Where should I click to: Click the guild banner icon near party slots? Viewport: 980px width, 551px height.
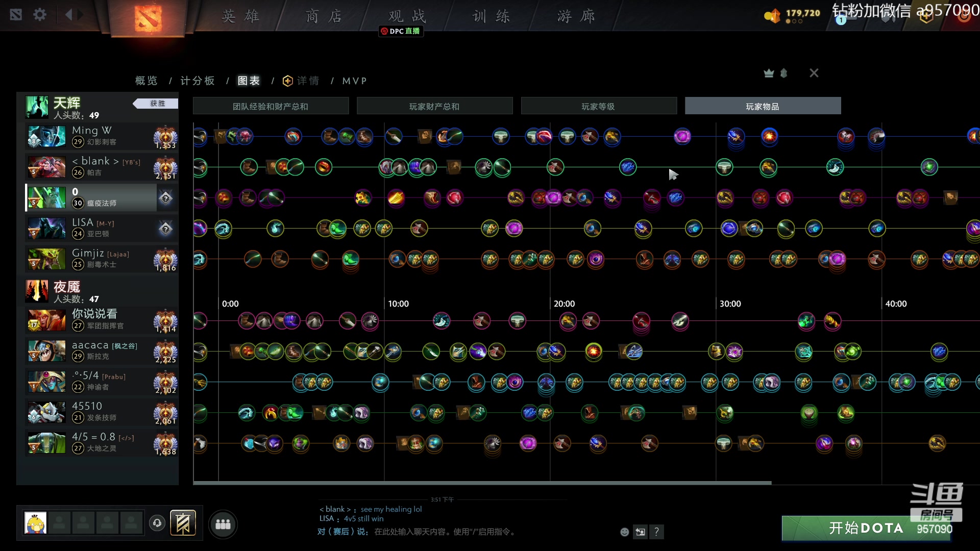point(183,523)
